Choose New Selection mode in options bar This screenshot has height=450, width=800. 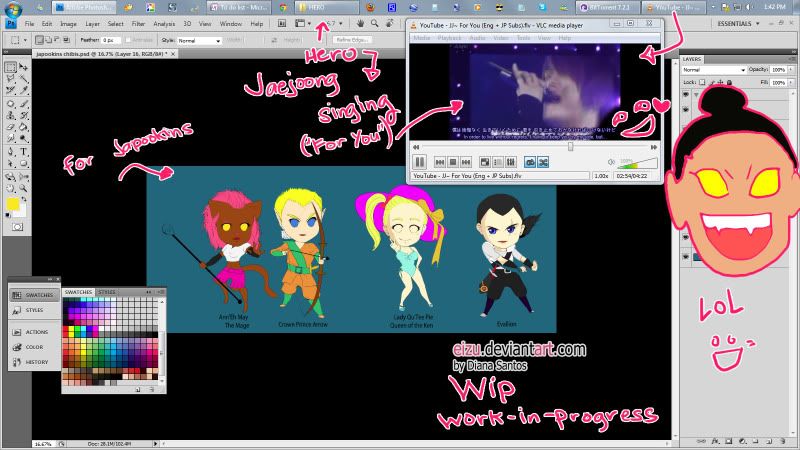point(39,40)
